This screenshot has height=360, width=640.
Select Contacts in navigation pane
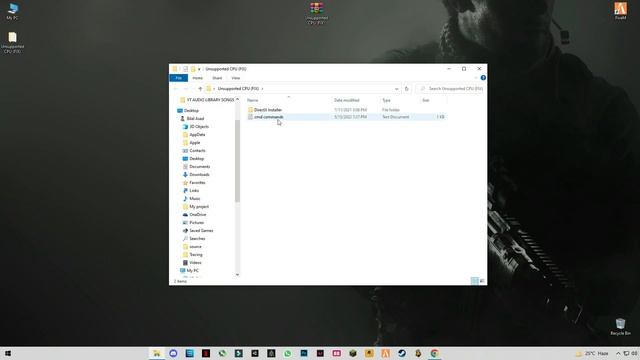pos(194,151)
